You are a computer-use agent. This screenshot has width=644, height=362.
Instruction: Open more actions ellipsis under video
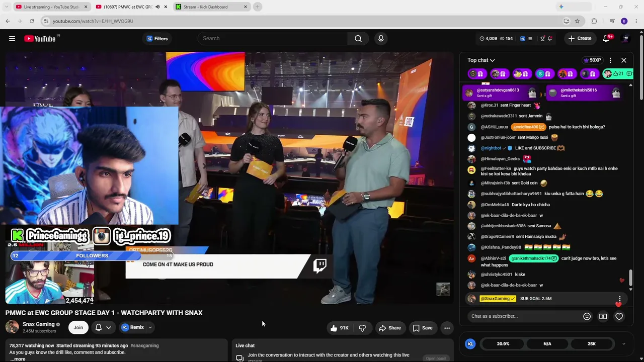(447, 328)
